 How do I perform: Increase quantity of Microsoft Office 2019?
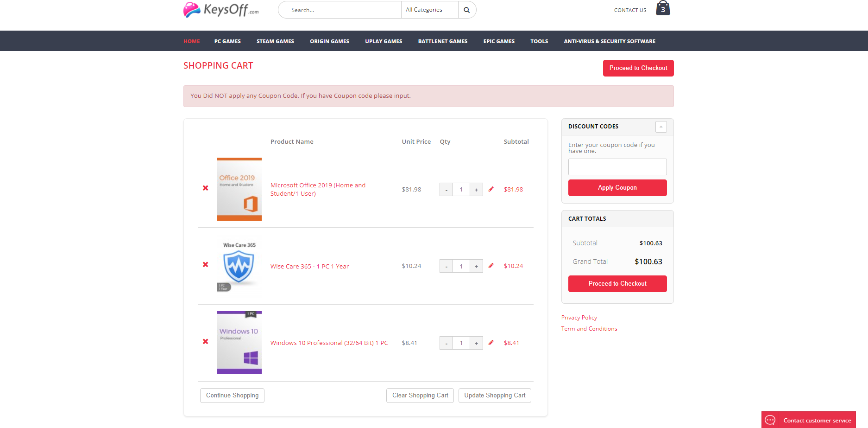[x=476, y=190]
